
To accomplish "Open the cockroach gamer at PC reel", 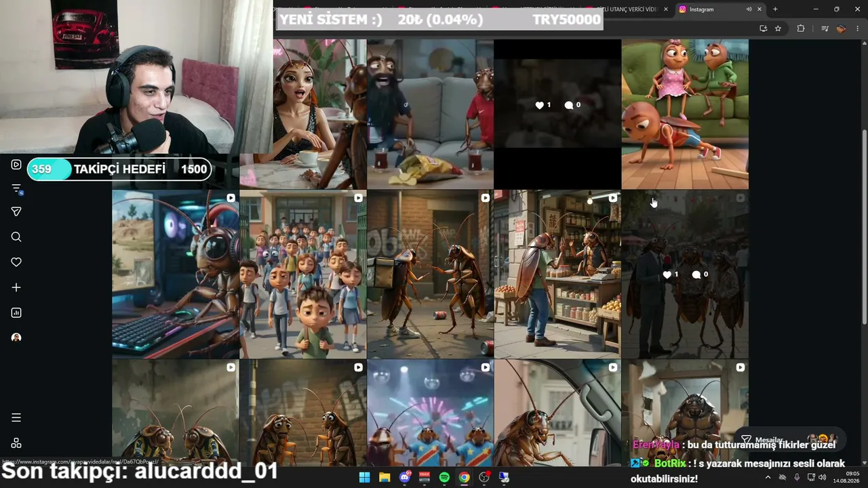I will 175,274.
